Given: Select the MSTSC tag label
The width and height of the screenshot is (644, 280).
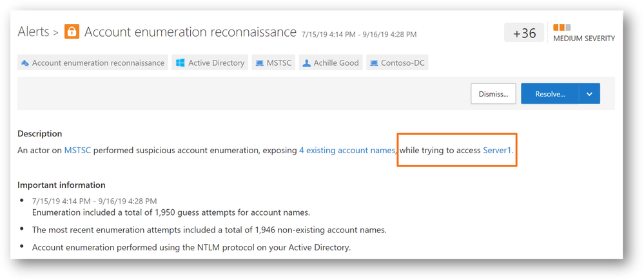Looking at the screenshot, I should (x=278, y=63).
